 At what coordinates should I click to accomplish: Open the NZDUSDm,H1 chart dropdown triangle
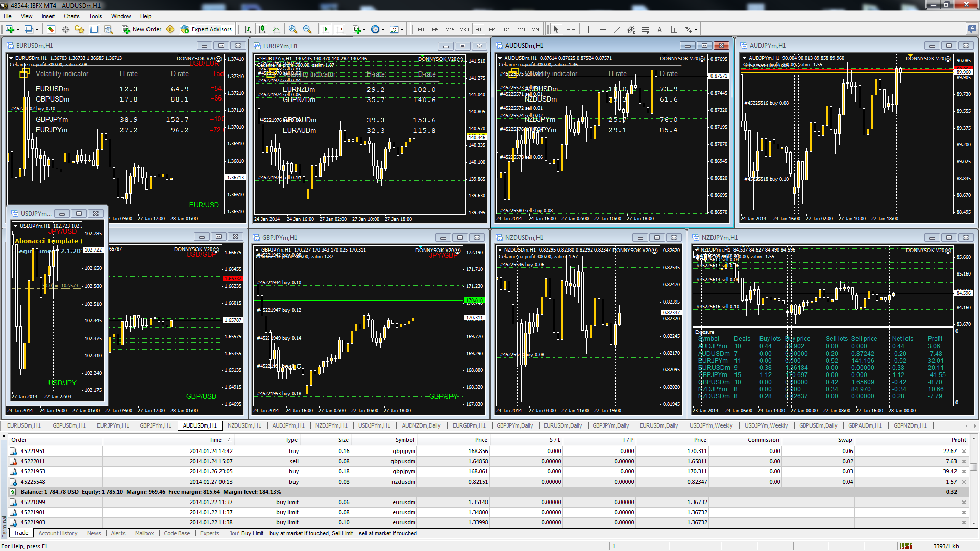coord(500,250)
